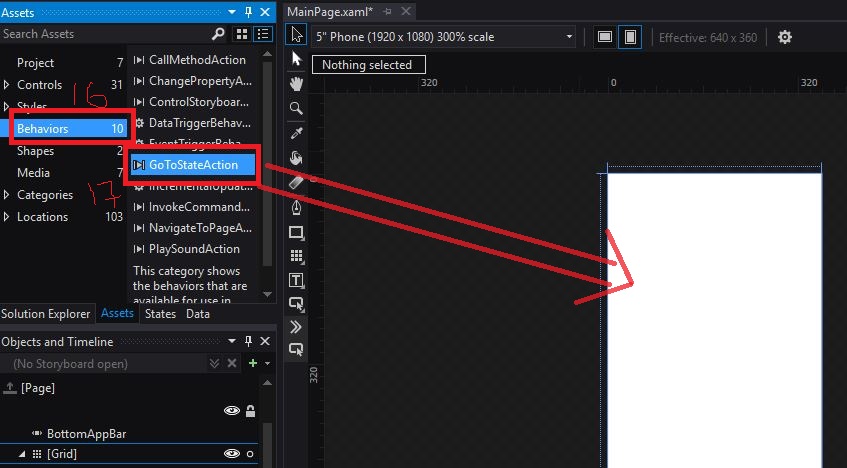Viewport: 847px width, 468px height.
Task: Toggle lock for all objects
Action: [x=250, y=411]
